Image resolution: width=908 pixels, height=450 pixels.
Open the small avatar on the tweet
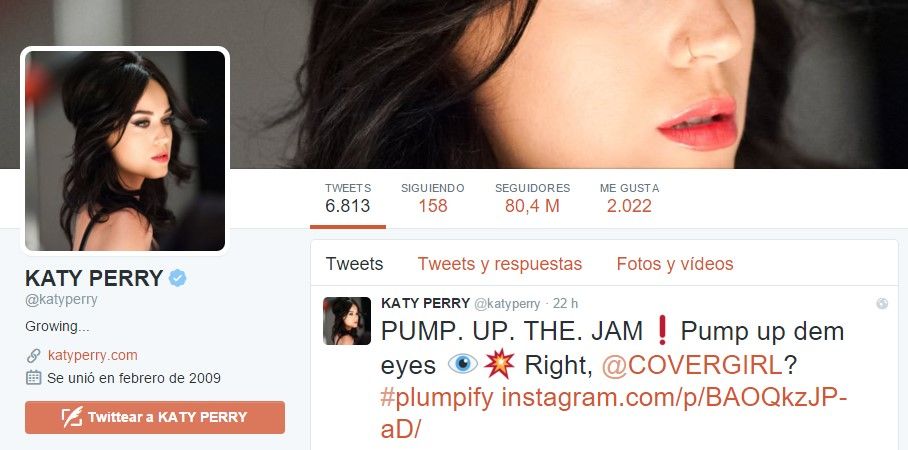tap(347, 321)
